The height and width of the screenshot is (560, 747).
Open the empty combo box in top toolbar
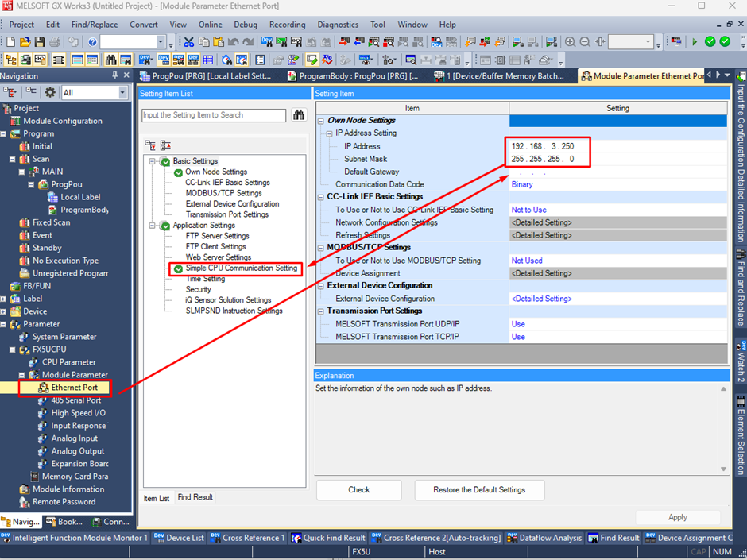tap(161, 42)
